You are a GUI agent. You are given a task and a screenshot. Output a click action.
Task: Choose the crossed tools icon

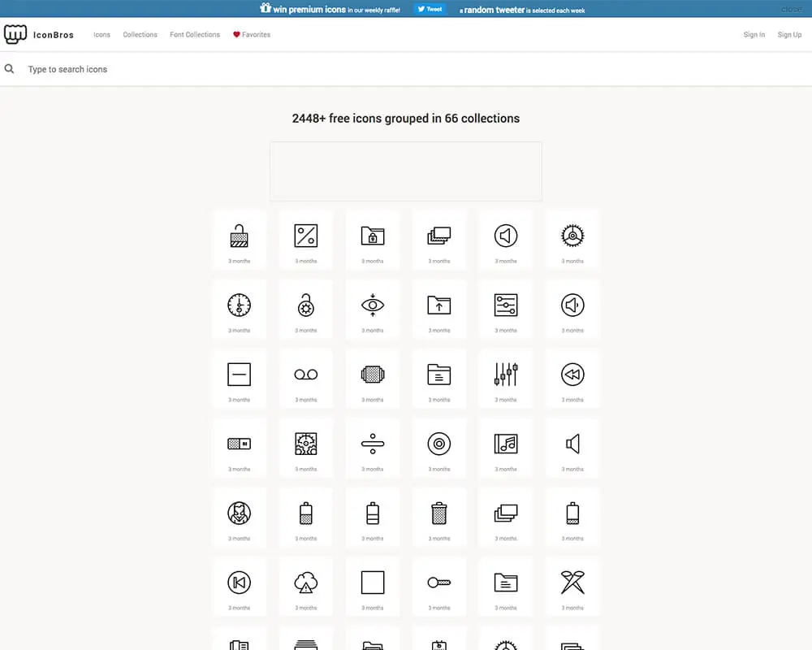(x=572, y=582)
